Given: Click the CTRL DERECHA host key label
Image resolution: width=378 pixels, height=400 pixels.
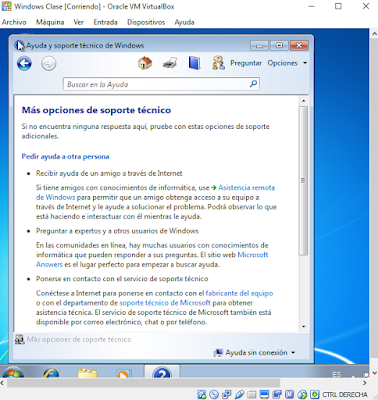Looking at the screenshot, I should tap(344, 395).
